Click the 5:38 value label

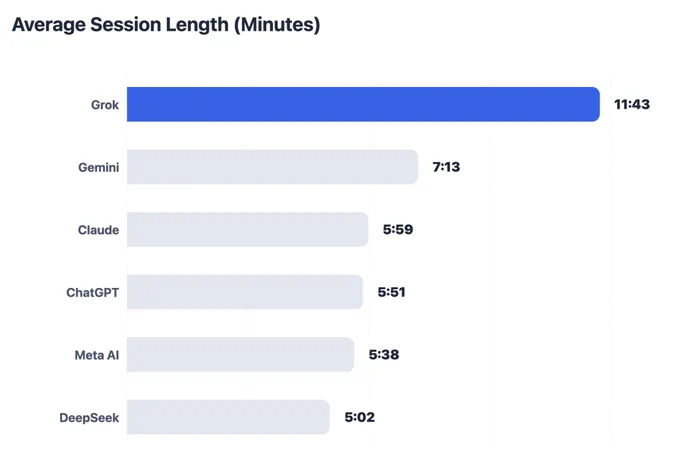[x=384, y=354]
